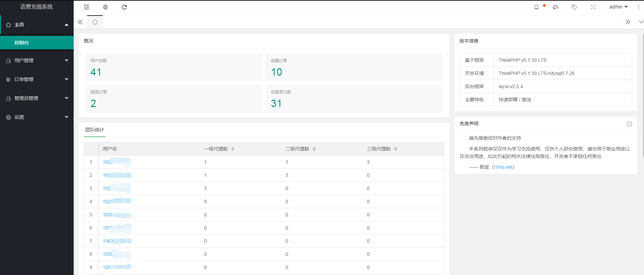Sort by 一级代理数 column
The image size is (644, 275).
[233, 149]
